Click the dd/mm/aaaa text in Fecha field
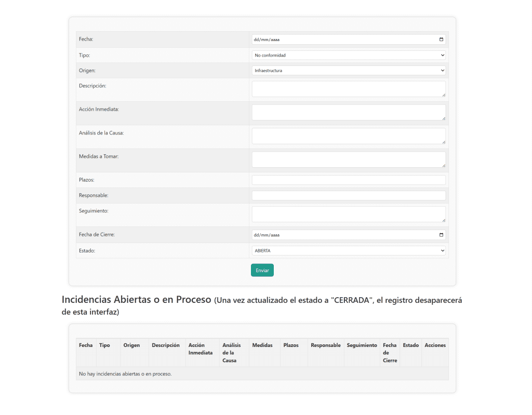 point(268,39)
